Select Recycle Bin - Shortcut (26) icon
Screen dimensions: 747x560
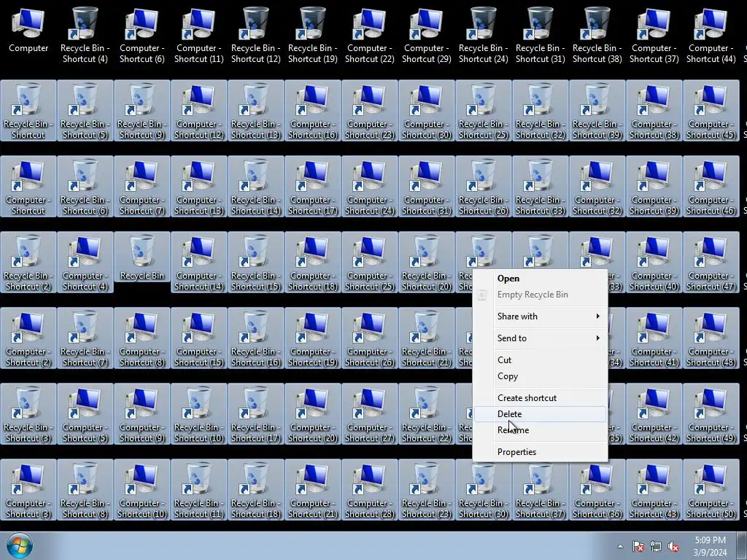pos(484,186)
